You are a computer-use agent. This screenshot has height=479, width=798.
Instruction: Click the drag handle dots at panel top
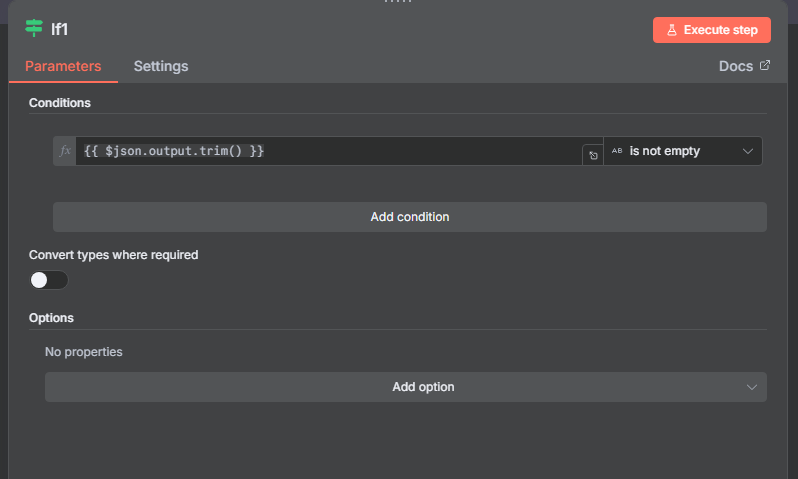tap(398, 3)
